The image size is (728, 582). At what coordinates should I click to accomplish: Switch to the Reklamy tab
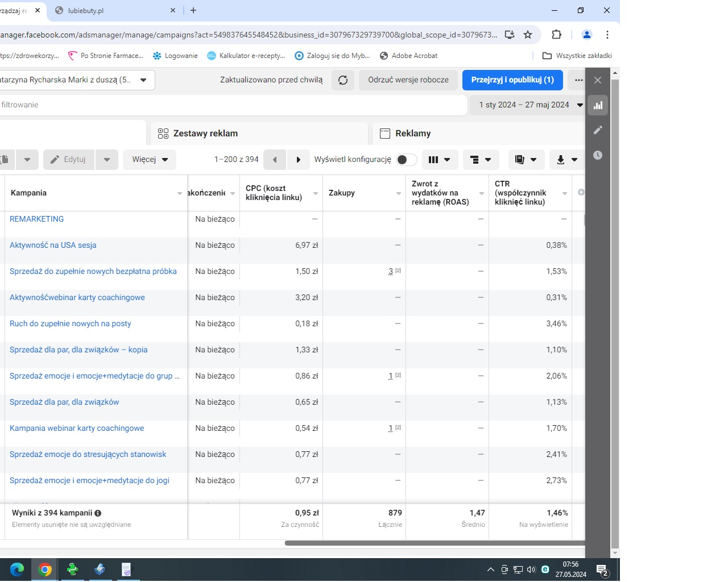click(x=479, y=134)
